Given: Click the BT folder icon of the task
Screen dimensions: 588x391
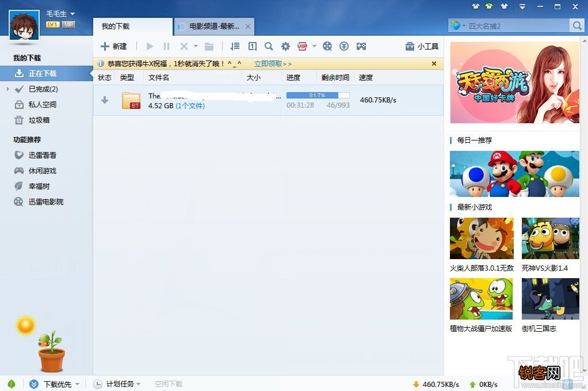Looking at the screenshot, I should coord(131,100).
